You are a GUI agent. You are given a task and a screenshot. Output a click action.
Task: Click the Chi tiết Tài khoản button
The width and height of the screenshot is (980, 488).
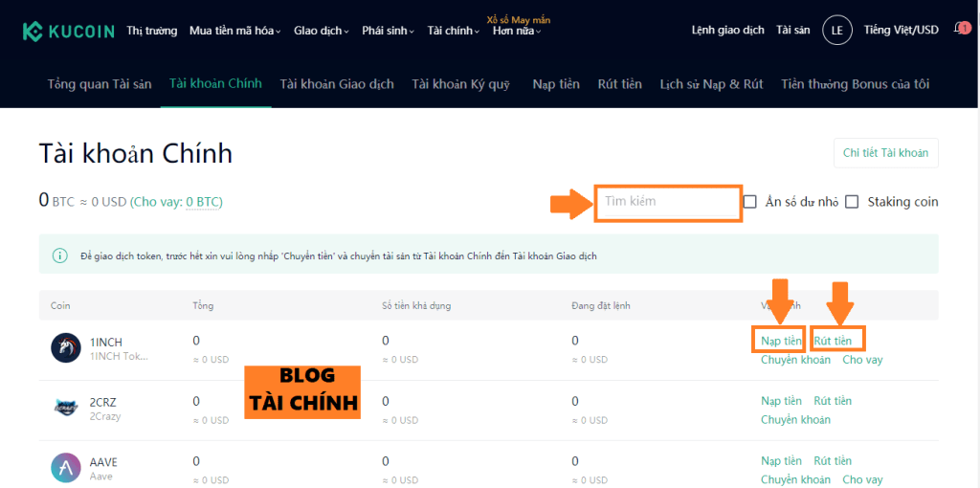click(885, 153)
